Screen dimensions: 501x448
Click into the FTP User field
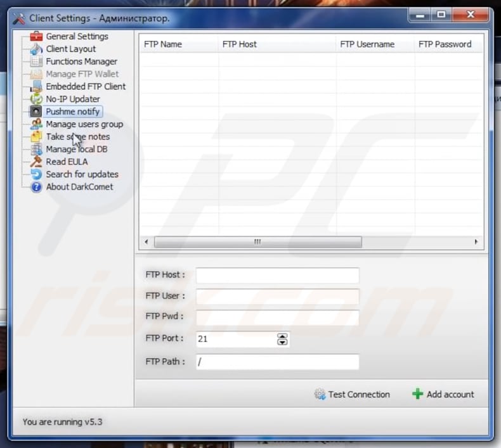277,297
